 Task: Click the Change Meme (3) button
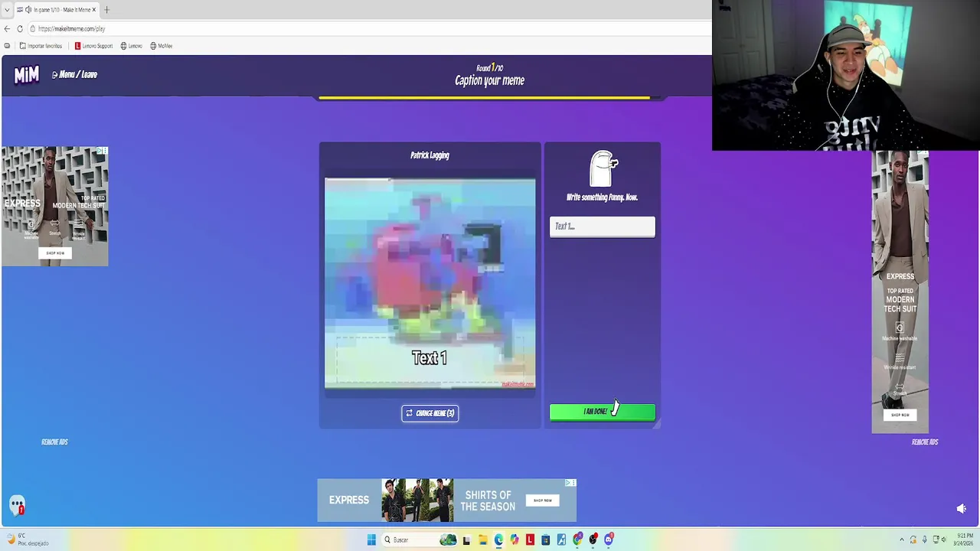(x=430, y=413)
